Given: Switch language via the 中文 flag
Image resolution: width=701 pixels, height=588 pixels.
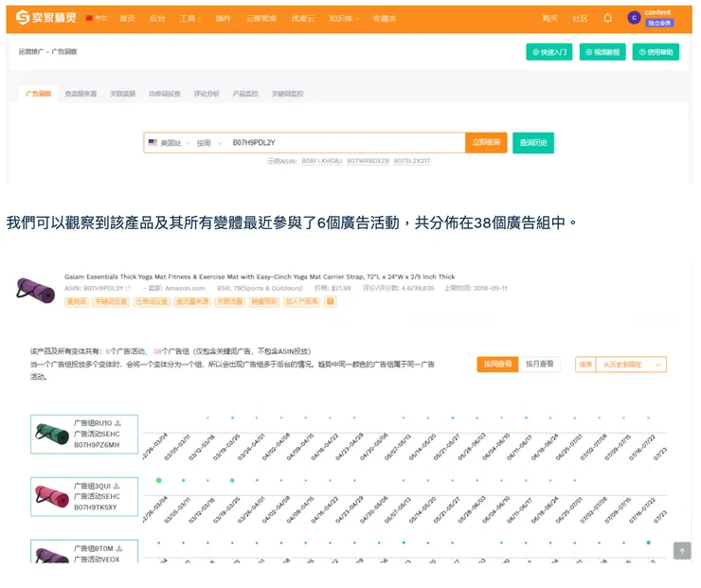Looking at the screenshot, I should point(97,18).
